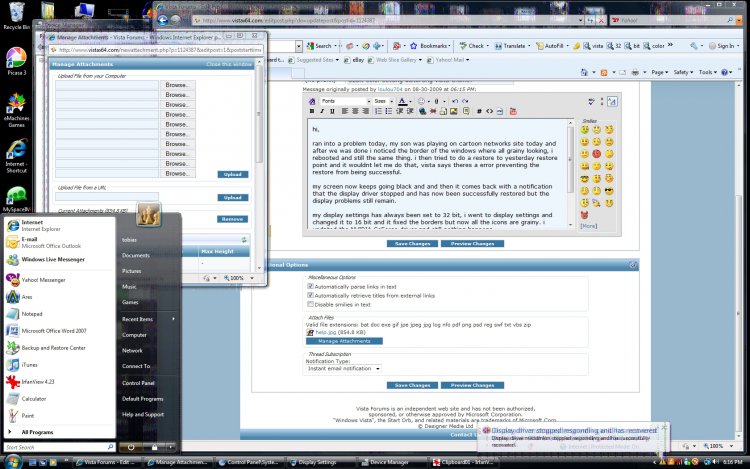The height and width of the screenshot is (469, 750).
Task: Click the undo arrow in the editor
Action: coord(455,101)
